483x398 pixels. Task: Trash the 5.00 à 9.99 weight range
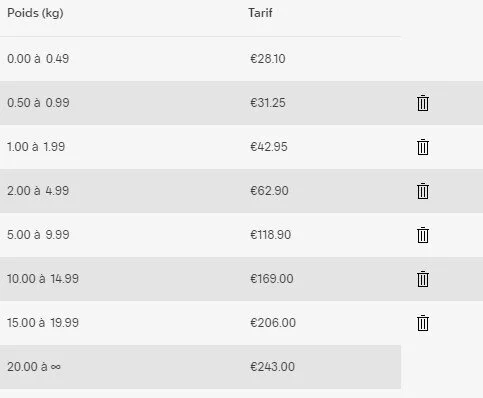423,235
